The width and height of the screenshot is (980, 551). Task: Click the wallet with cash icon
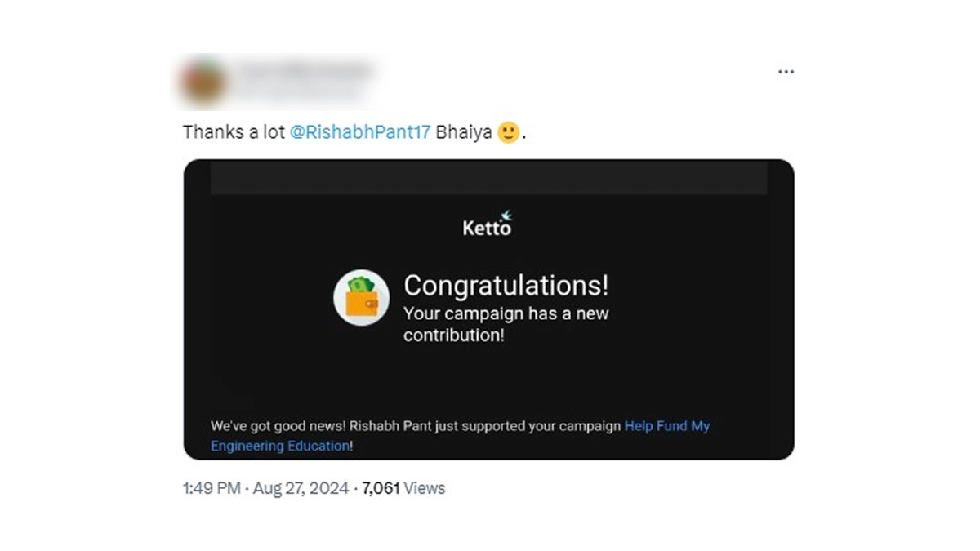pyautogui.click(x=361, y=298)
